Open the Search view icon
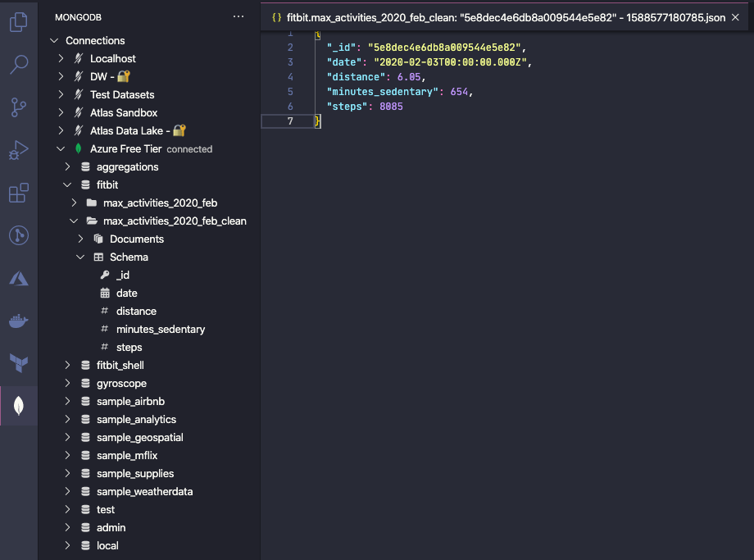 pos(18,64)
